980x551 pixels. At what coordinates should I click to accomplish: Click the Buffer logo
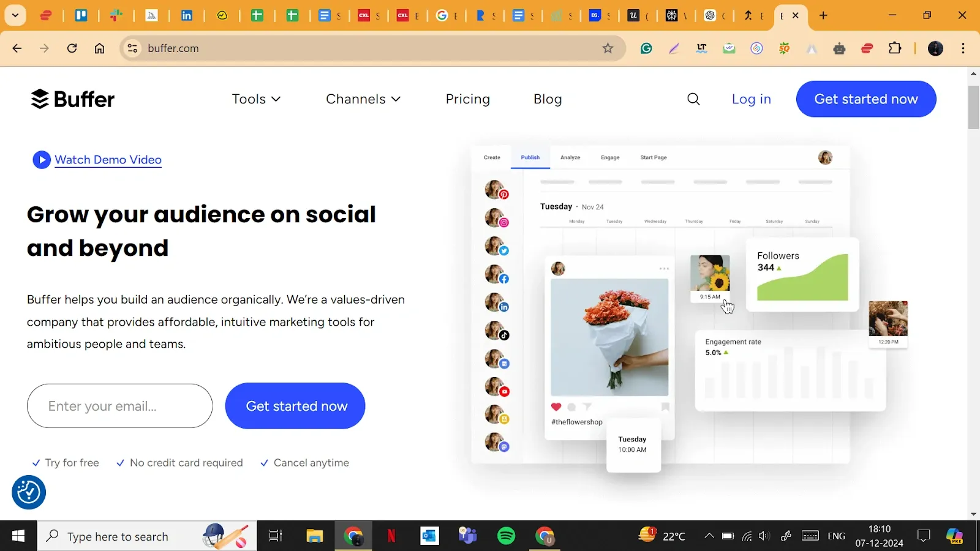[x=72, y=99]
